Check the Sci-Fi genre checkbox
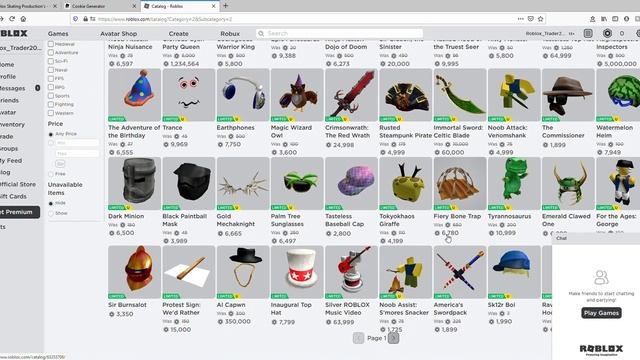This screenshot has height=360, width=640. (51, 61)
